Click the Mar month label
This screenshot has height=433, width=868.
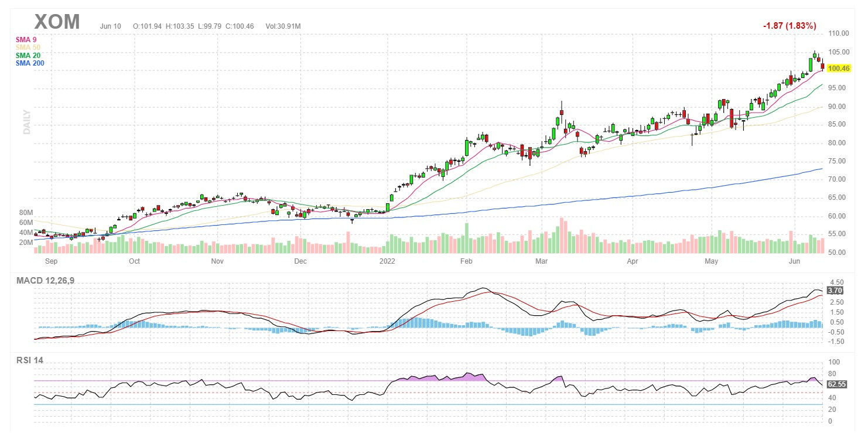point(543,262)
